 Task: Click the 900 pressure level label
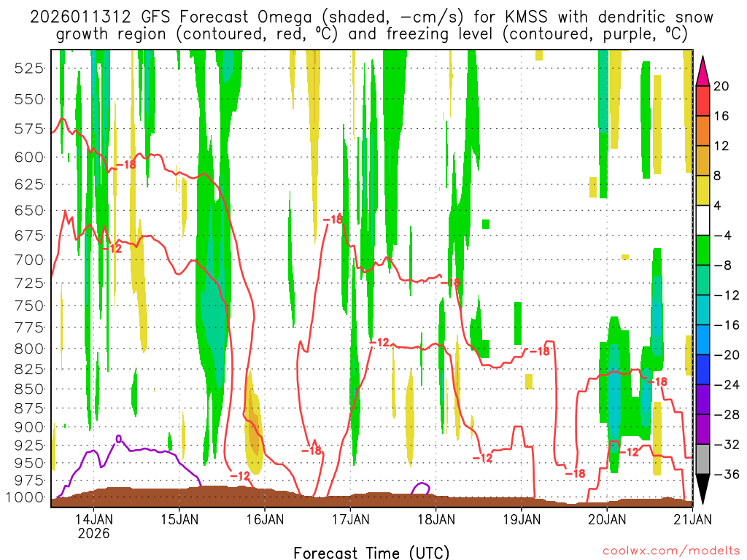[x=28, y=427]
